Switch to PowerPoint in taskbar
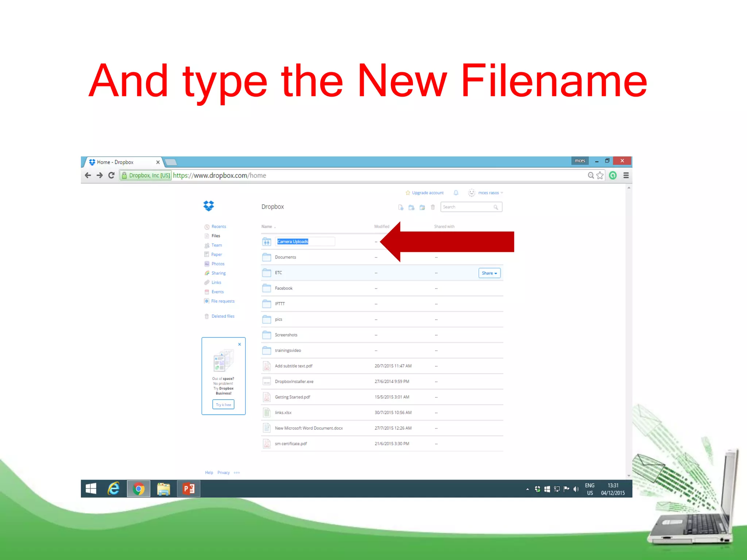 click(189, 489)
